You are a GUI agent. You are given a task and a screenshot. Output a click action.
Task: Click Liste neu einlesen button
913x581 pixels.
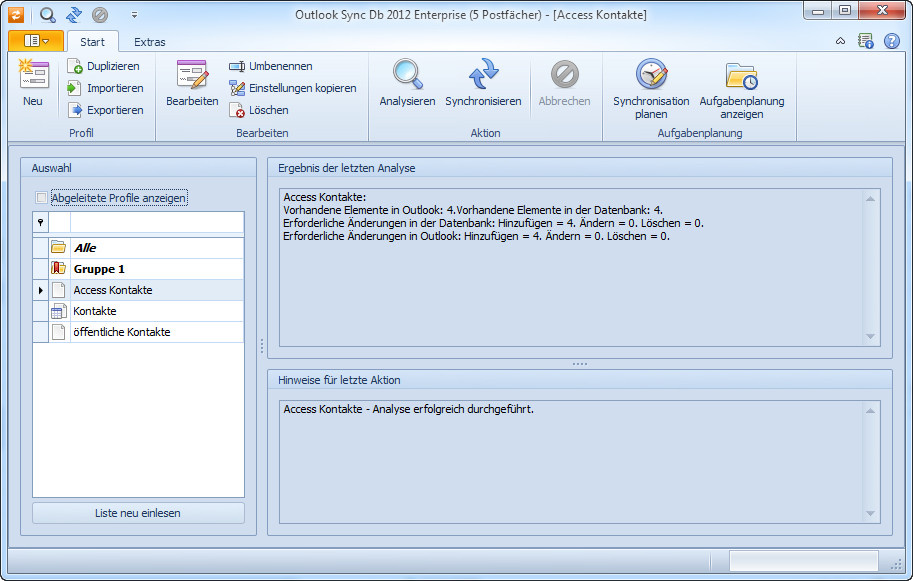click(x=138, y=513)
